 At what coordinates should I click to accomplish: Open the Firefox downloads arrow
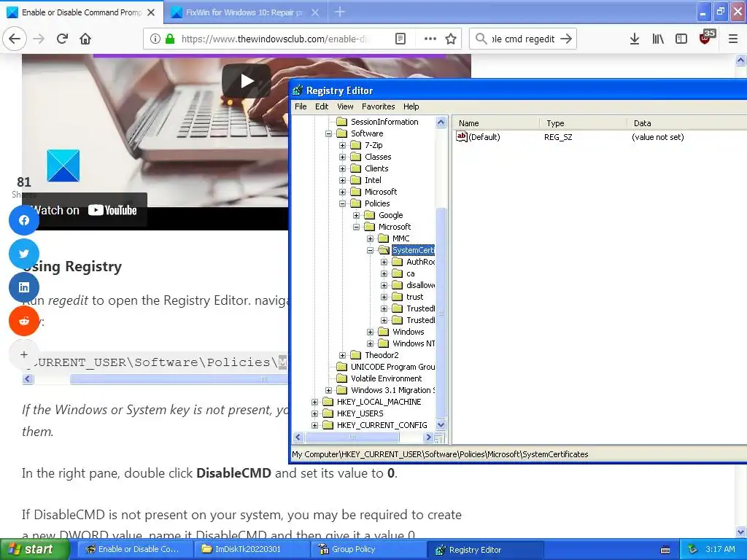pyautogui.click(x=634, y=39)
